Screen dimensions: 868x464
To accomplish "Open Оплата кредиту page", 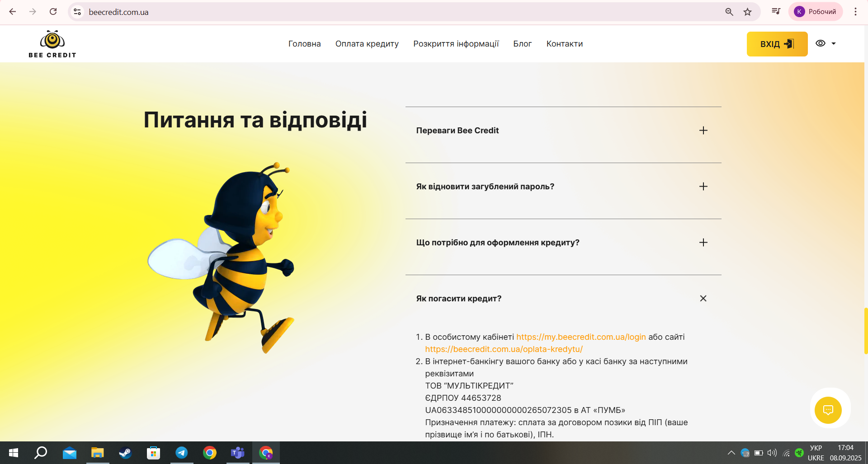I will pyautogui.click(x=367, y=44).
